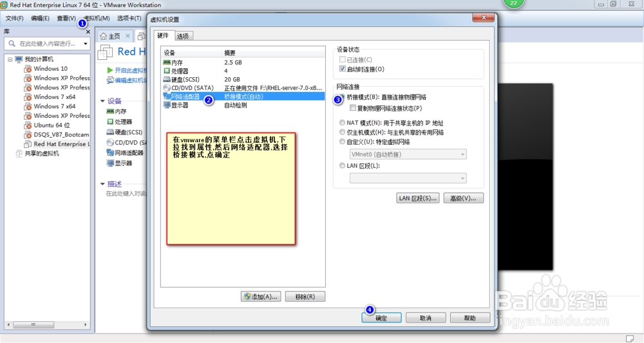The height and width of the screenshot is (343, 644).
Task: Click library scrollbar left arrow
Action: 8,324
